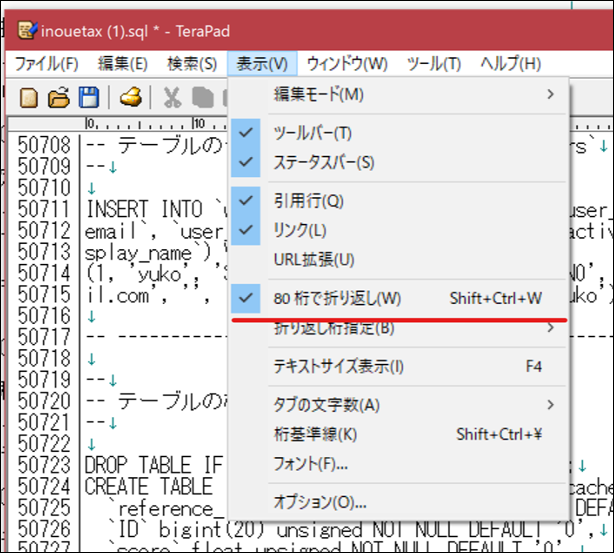The width and height of the screenshot is (614, 553).
Task: Open the ヘルプ(H) menu
Action: click(x=511, y=63)
